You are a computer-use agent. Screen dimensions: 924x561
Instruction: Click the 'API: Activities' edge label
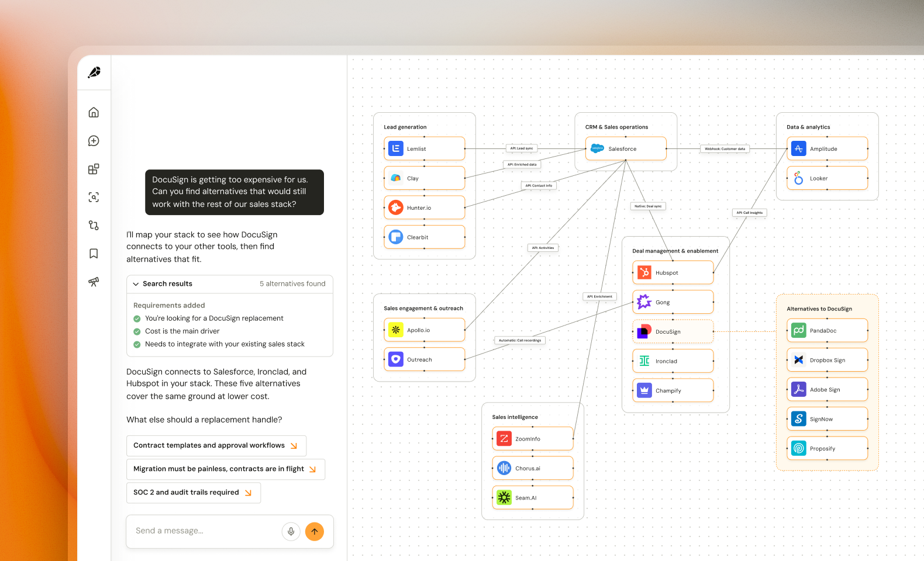(543, 248)
